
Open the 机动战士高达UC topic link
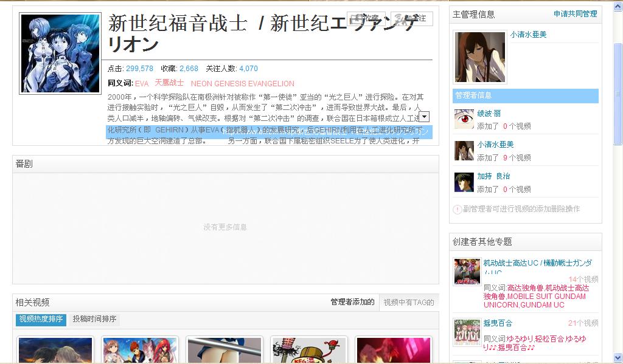pos(538,263)
